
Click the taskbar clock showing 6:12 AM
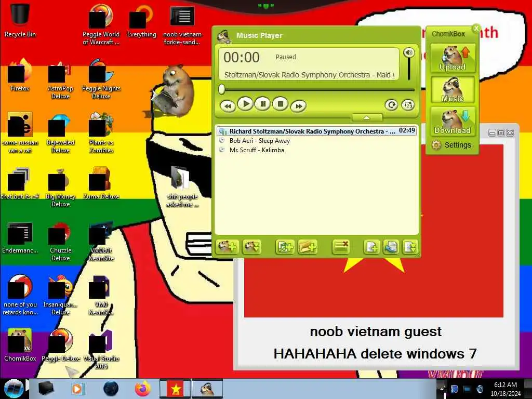click(x=505, y=389)
